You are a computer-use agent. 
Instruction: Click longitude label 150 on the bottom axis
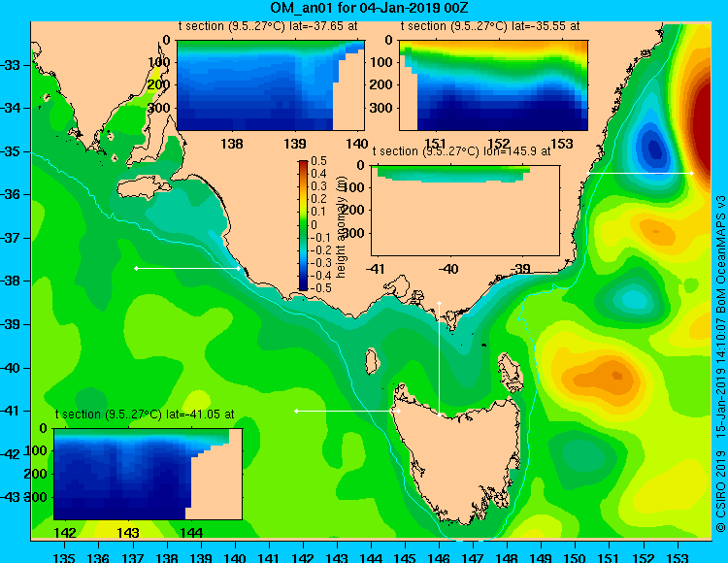point(576,557)
